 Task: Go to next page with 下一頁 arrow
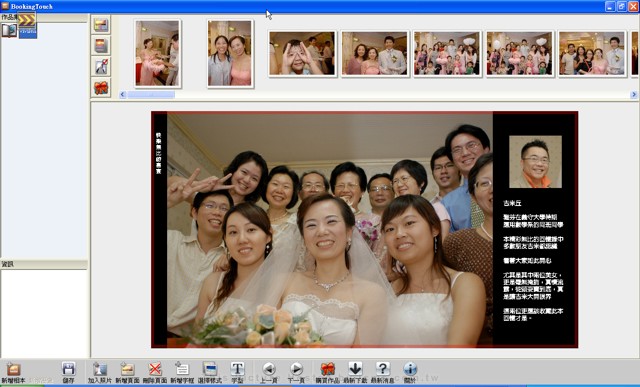point(296,369)
